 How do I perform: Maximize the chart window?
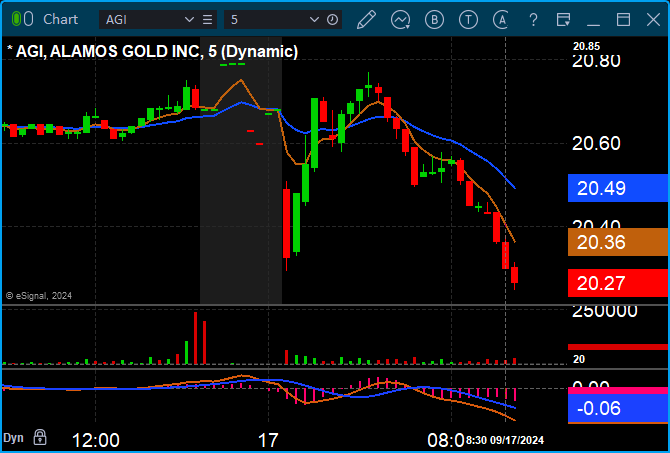pyautogui.click(x=623, y=20)
